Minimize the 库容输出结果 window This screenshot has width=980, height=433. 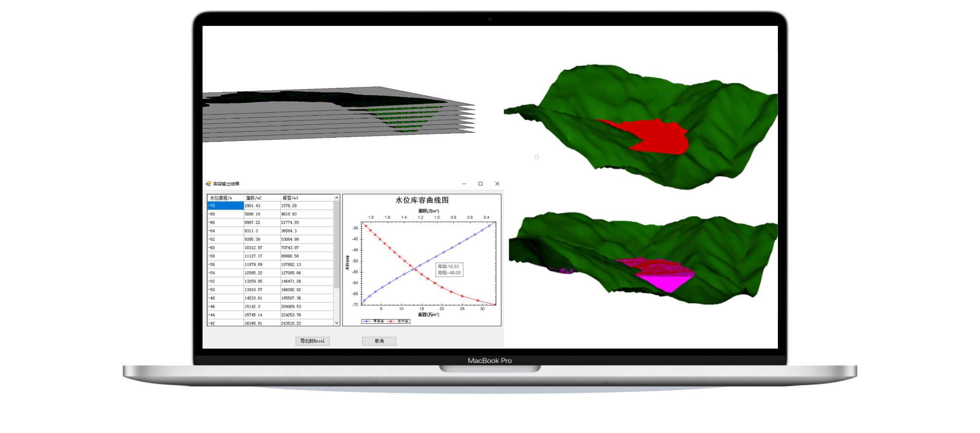464,184
